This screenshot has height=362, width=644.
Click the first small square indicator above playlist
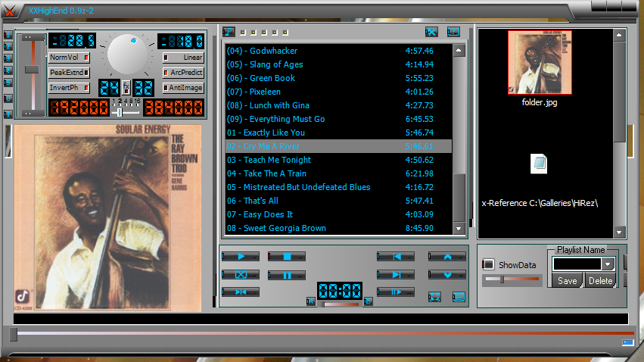[x=243, y=33]
